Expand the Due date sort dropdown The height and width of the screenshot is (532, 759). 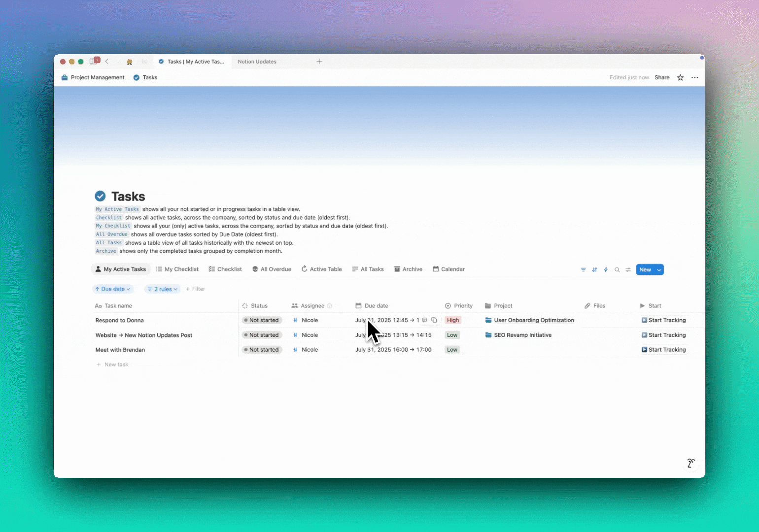click(113, 289)
